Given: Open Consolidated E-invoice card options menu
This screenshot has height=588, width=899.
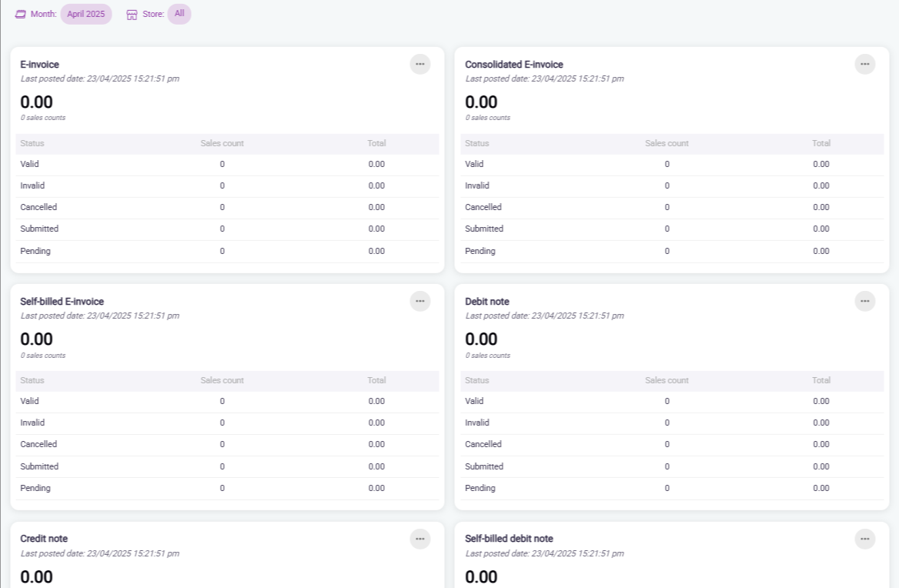Looking at the screenshot, I should click(864, 65).
